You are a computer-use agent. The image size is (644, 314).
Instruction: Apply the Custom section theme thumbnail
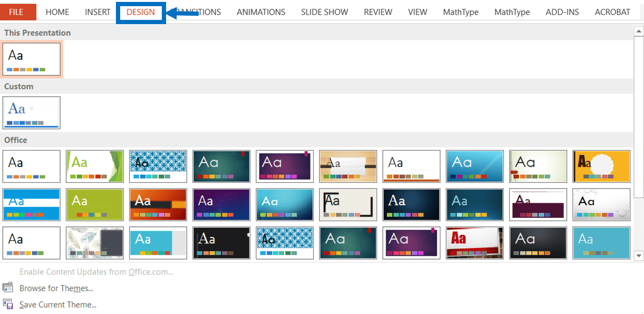(x=32, y=113)
